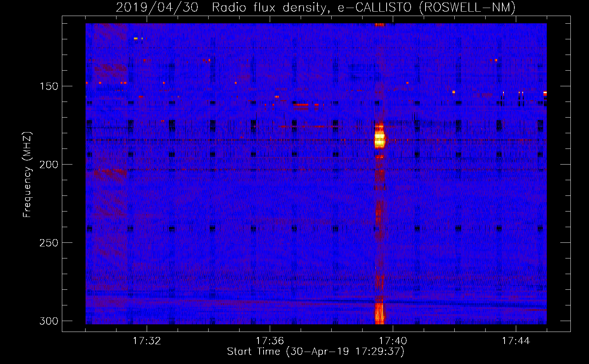Click the 'Frequency (MHZ)' axis label
The height and width of the screenshot is (364, 589).
27,175
